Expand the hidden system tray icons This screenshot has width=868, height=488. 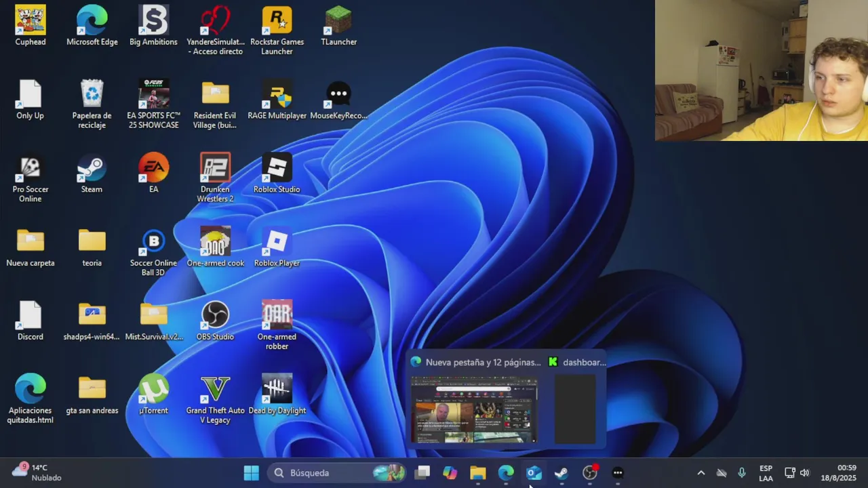coord(701,473)
